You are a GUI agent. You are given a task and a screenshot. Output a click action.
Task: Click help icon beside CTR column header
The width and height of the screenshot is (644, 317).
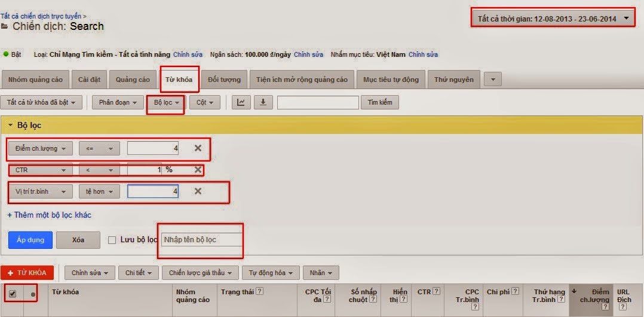(x=436, y=291)
